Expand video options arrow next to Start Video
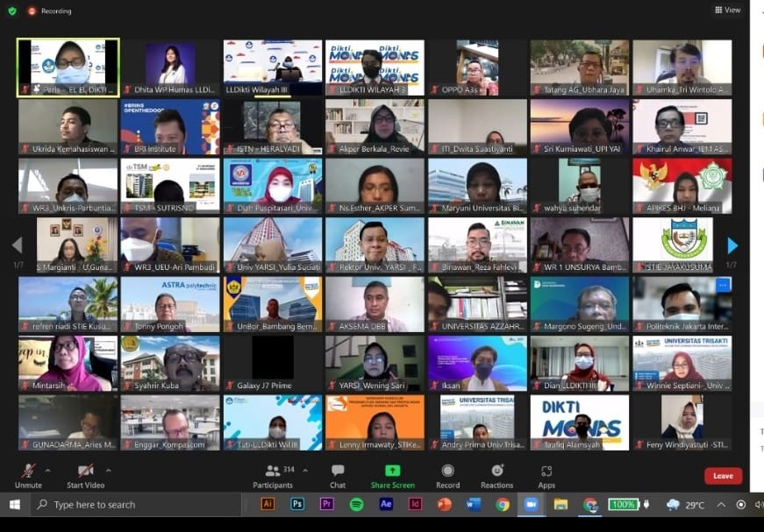 tap(111, 471)
